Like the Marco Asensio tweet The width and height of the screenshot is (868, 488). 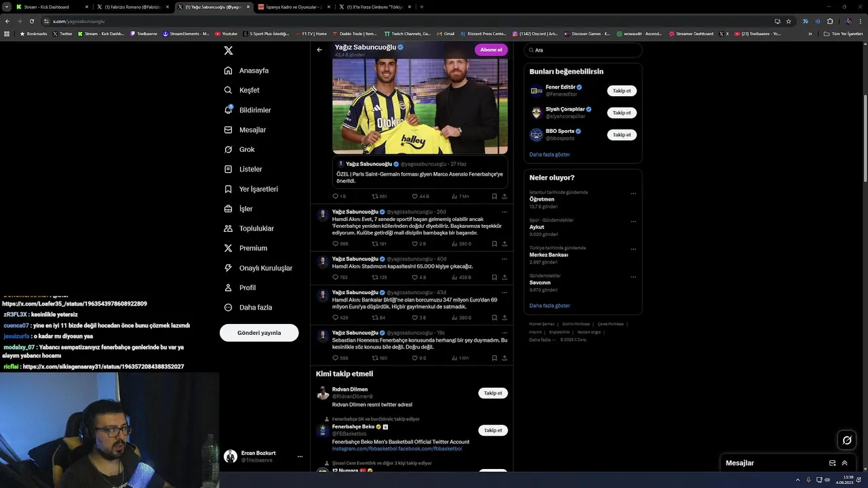point(420,196)
